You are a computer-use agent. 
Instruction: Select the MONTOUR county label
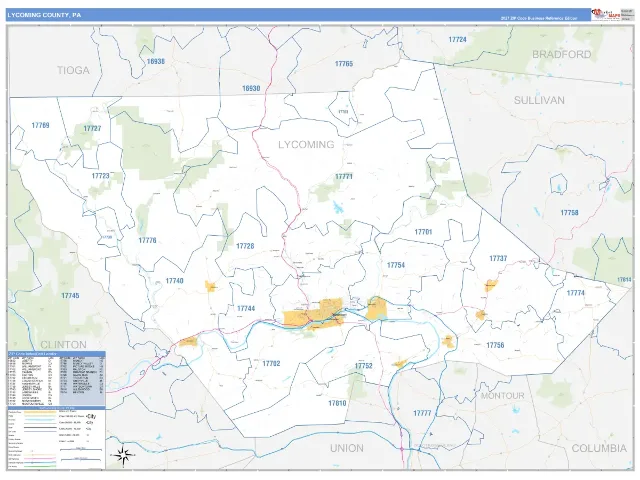point(502,396)
